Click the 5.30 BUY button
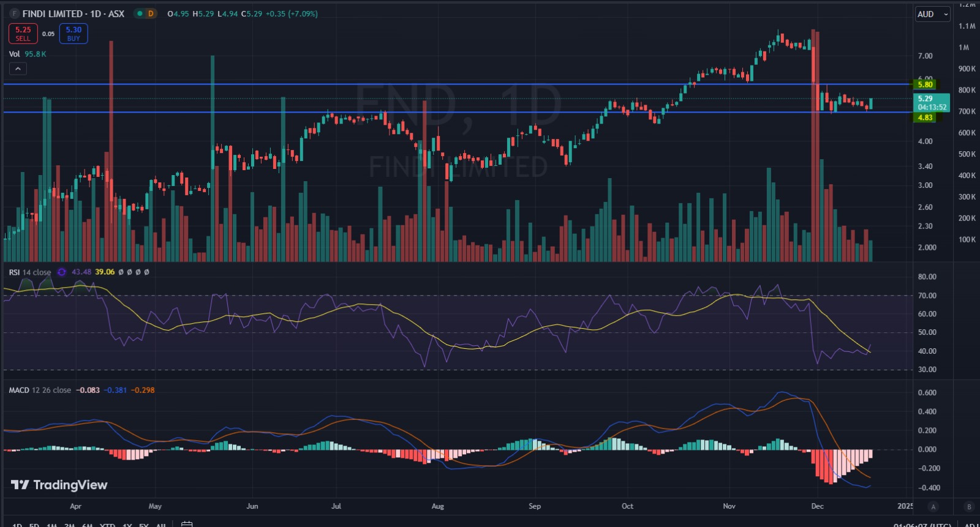The image size is (980, 527). [73, 34]
